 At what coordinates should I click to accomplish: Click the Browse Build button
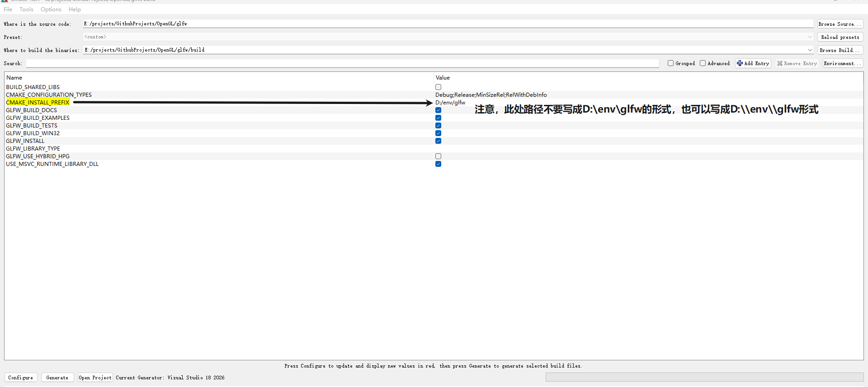tap(840, 50)
